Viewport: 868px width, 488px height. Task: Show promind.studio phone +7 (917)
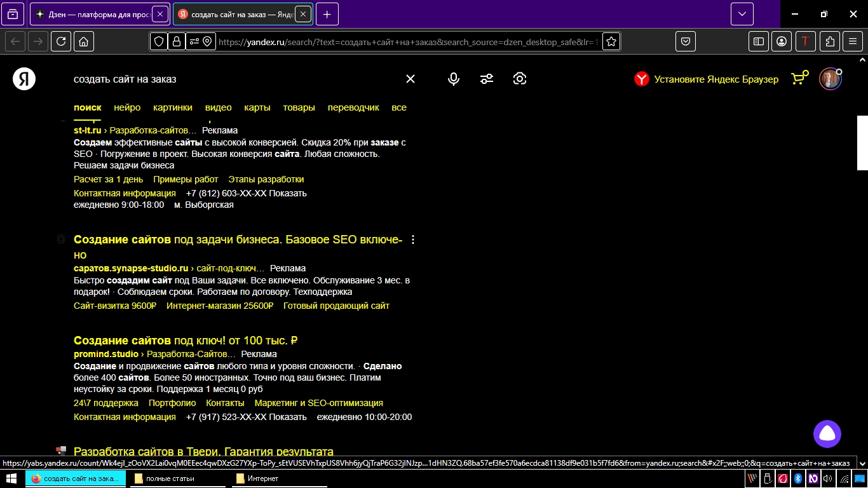247,417
